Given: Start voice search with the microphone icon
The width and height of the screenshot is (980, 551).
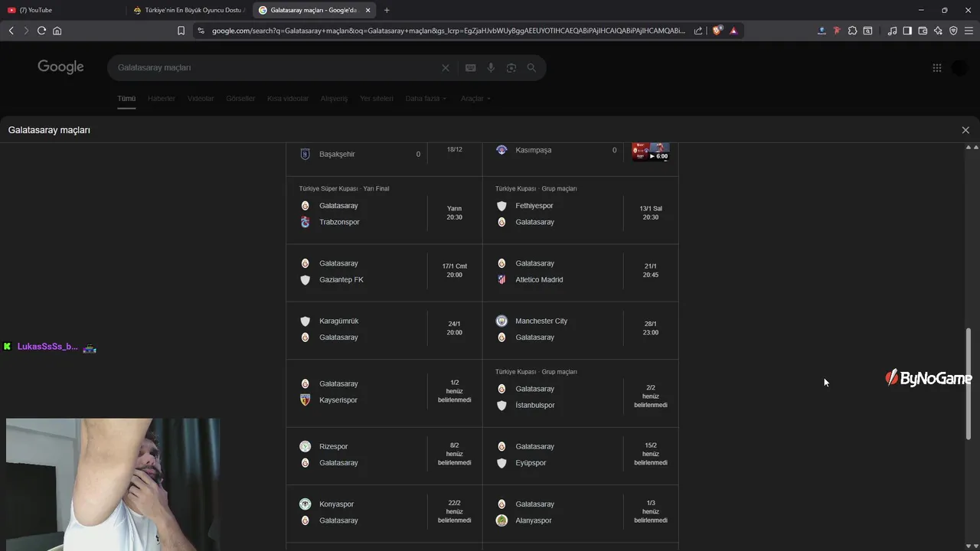Looking at the screenshot, I should pos(491,67).
